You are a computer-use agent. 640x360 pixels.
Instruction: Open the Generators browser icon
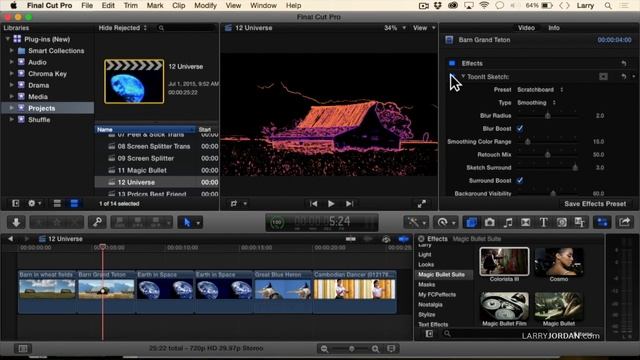coord(562,222)
